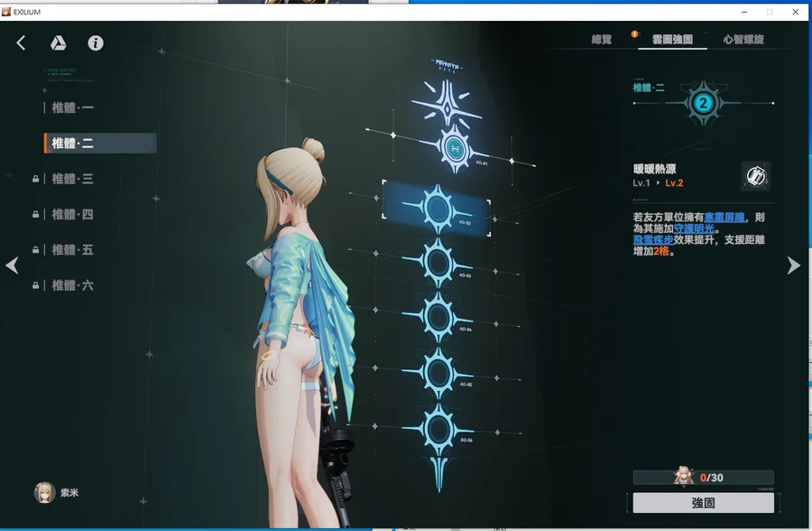Image resolution: width=812 pixels, height=531 pixels.
Task: Select locked 椎體·四 entry
Action: tap(72, 214)
